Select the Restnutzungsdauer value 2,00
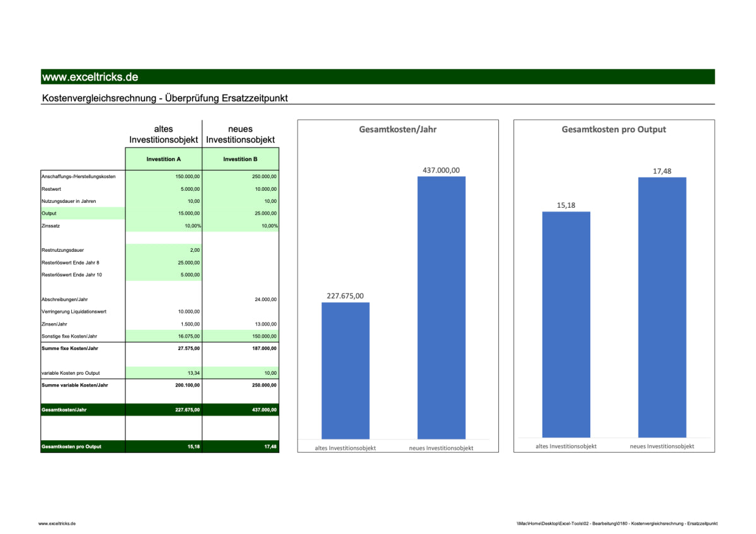The height and width of the screenshot is (534, 756). click(x=164, y=250)
